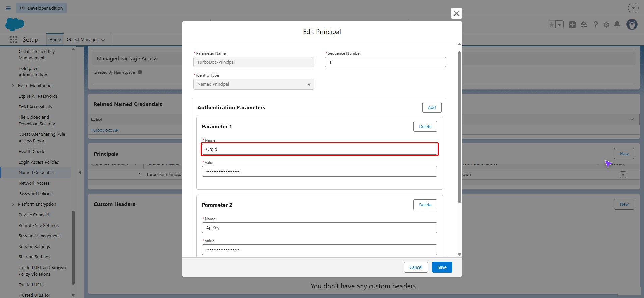Click the Sequence Number field
Screen dimensions: 644x298
[385, 62]
